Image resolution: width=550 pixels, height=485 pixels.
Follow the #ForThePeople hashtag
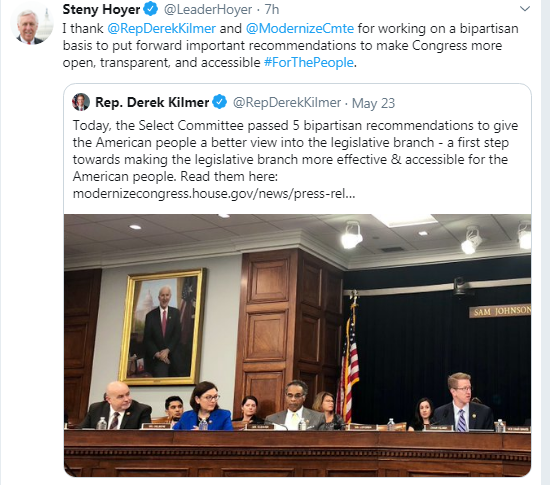pos(309,62)
